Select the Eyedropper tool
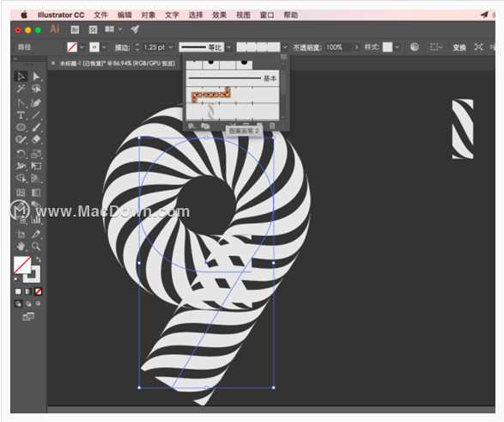 click(x=36, y=234)
